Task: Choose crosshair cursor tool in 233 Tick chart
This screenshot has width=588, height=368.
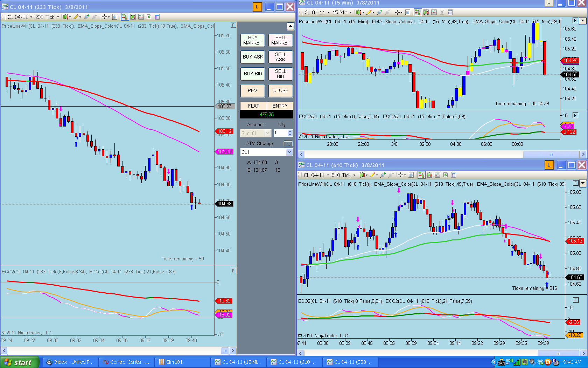Action: pos(105,17)
